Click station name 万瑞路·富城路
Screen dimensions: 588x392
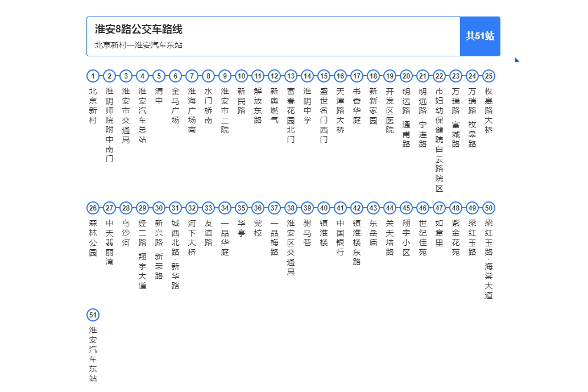(x=456, y=118)
